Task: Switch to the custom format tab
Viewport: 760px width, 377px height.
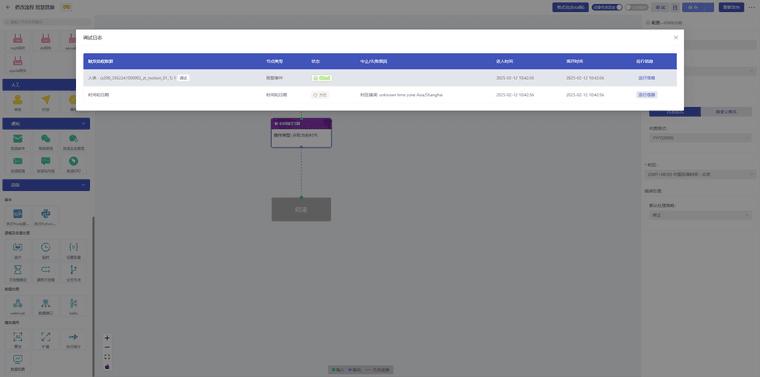Action: [x=726, y=111]
